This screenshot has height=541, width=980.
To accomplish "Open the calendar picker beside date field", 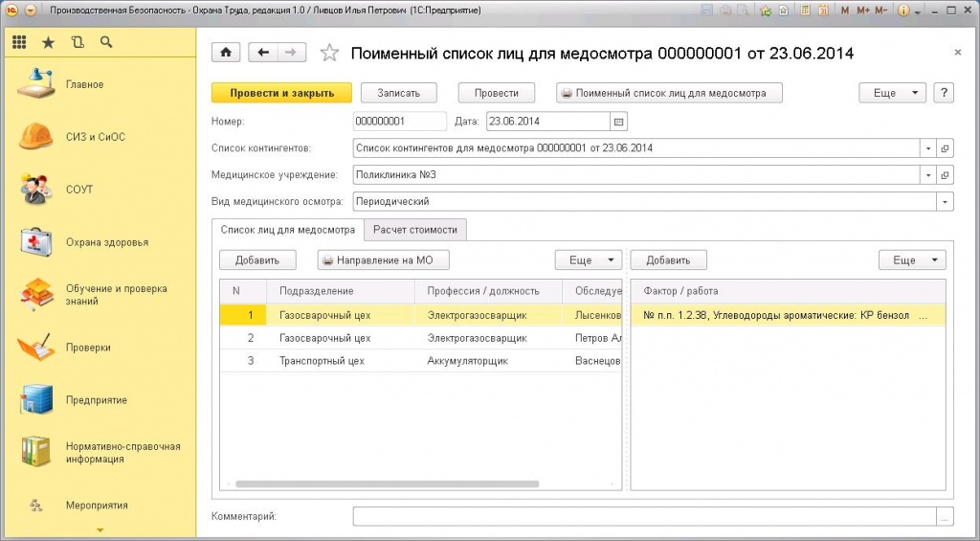I will (618, 122).
